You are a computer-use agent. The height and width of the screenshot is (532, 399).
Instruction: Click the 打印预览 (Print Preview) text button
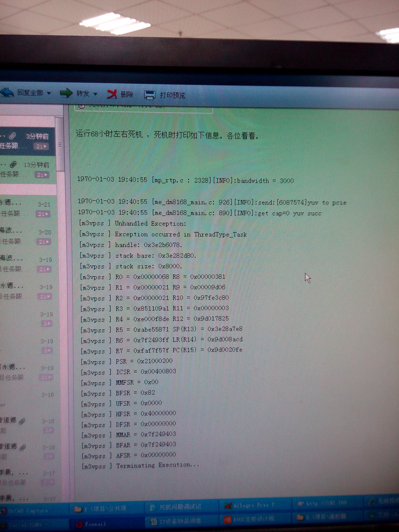[x=172, y=95]
